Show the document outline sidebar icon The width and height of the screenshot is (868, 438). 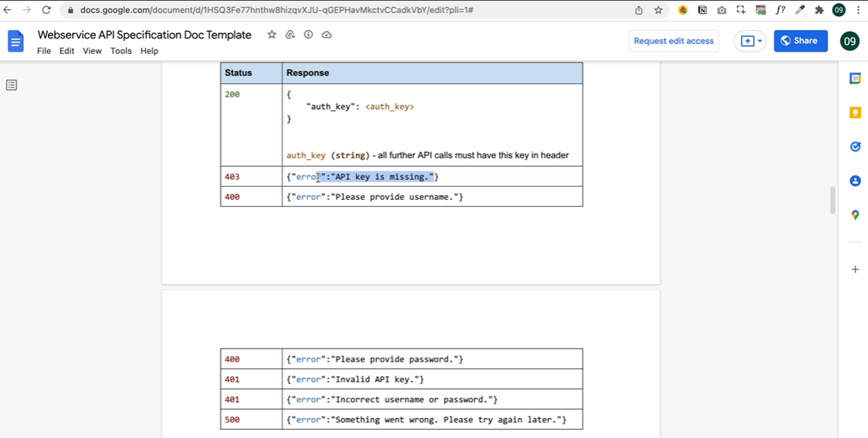point(12,85)
